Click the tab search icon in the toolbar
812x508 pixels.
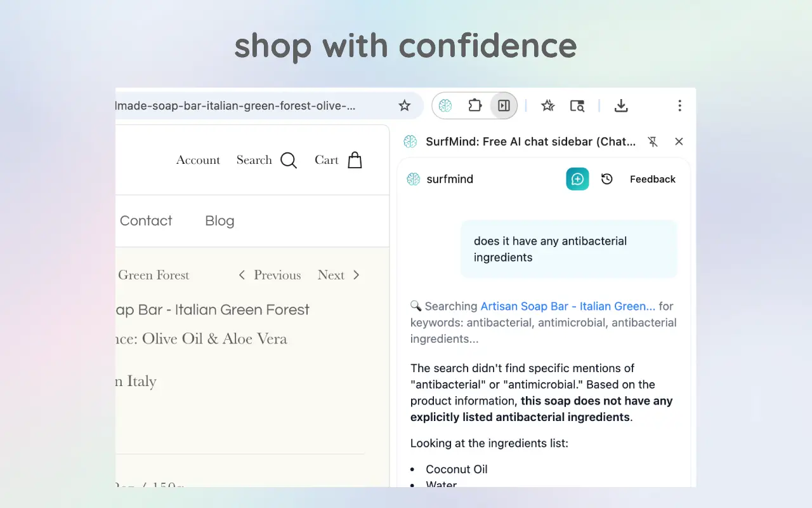coord(577,106)
